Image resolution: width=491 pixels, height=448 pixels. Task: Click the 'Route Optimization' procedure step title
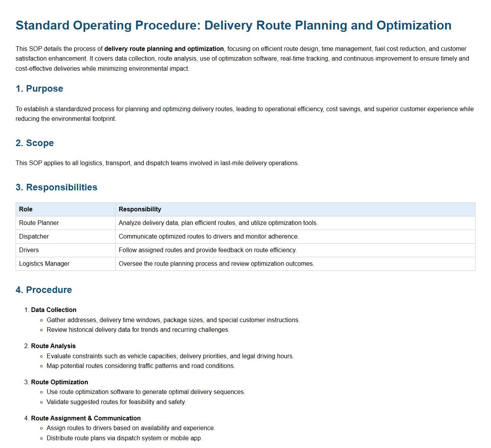point(59,382)
